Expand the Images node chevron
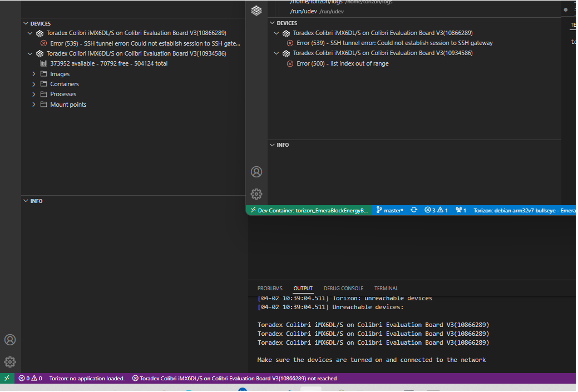The image size is (578, 392). point(34,74)
